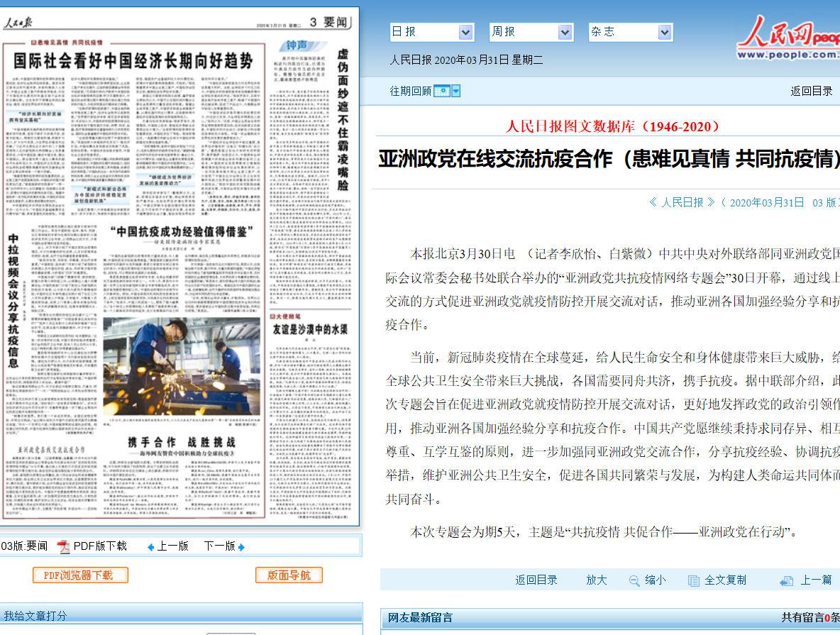Open article 友谊是沙漠中的水渠 on the page image
This screenshot has width=840, height=635.
tap(310, 329)
